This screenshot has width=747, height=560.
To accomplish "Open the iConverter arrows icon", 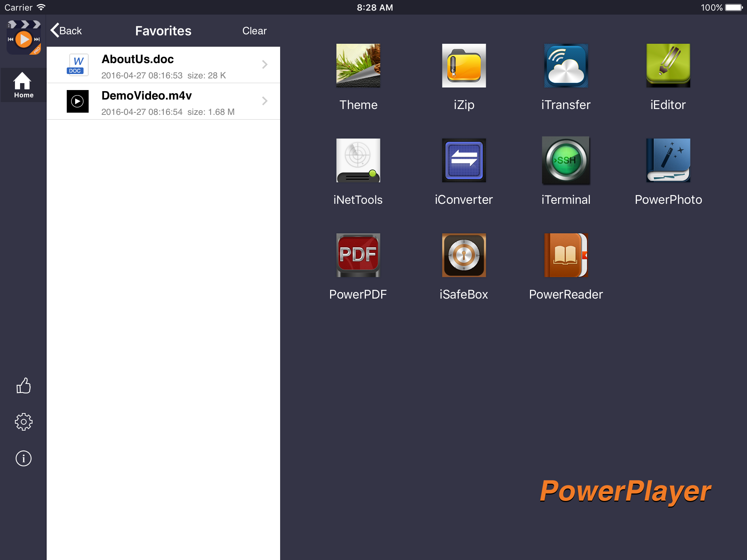I will click(464, 160).
